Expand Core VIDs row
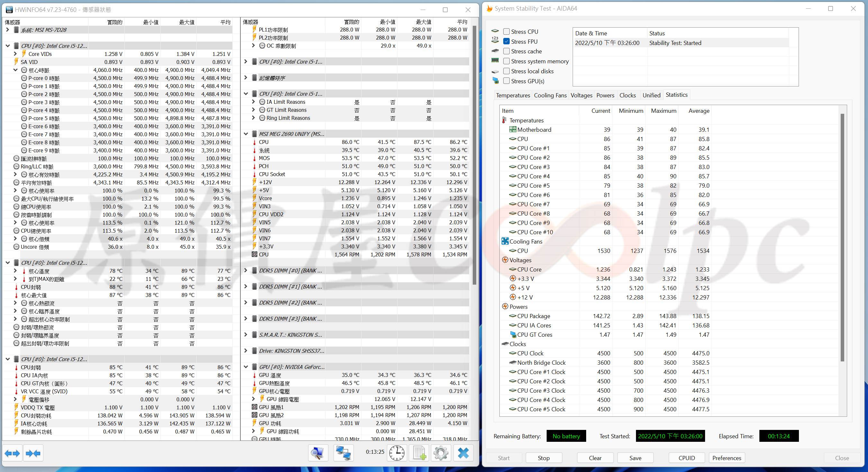 (x=15, y=54)
